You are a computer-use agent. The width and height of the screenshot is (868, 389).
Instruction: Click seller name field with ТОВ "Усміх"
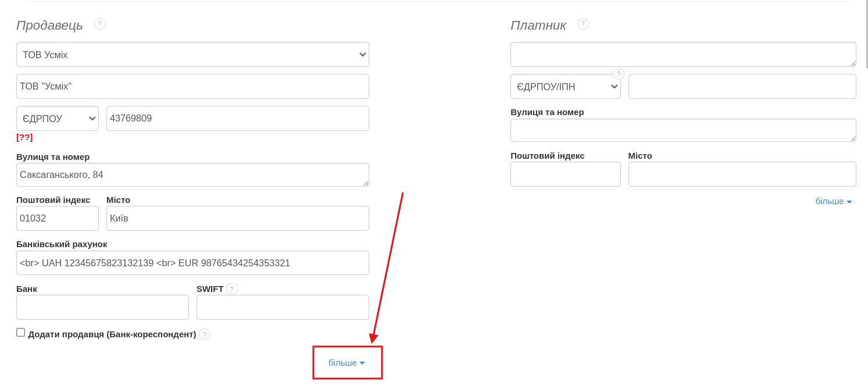click(192, 87)
